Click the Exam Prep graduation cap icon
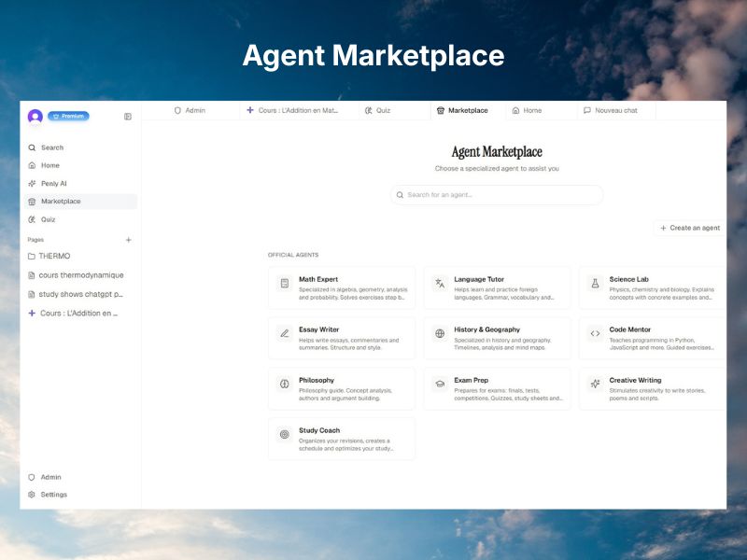This screenshot has width=747, height=560. (440, 384)
